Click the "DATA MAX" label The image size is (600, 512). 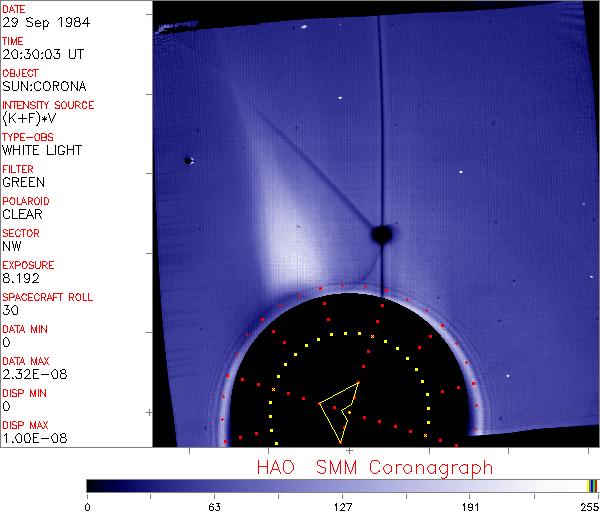point(26,361)
